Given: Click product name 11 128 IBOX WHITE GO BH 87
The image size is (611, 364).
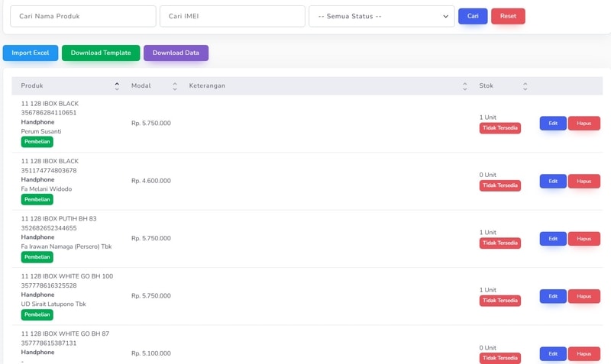Looking at the screenshot, I should [x=65, y=334].
